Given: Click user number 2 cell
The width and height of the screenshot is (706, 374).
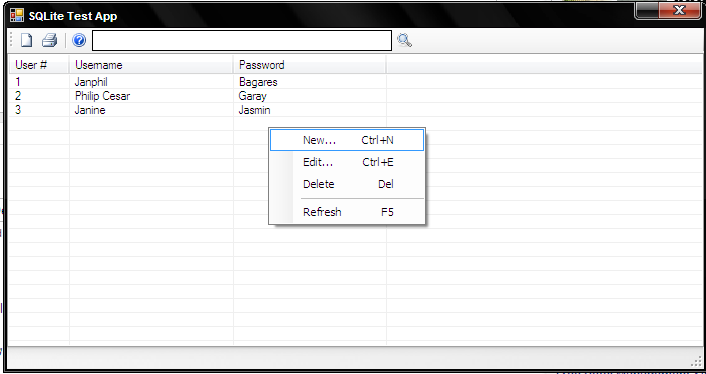Looking at the screenshot, I should (18, 96).
